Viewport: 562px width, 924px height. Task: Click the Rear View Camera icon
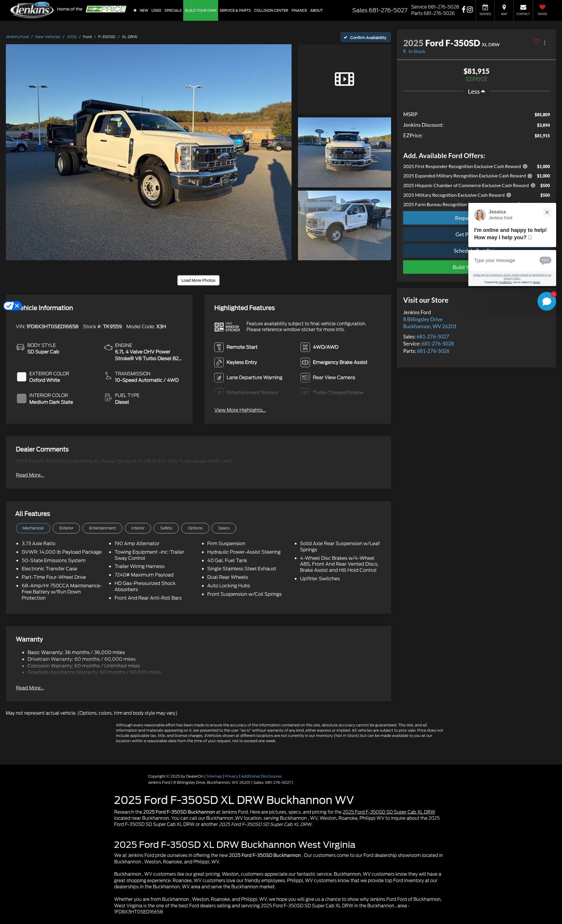coord(305,378)
